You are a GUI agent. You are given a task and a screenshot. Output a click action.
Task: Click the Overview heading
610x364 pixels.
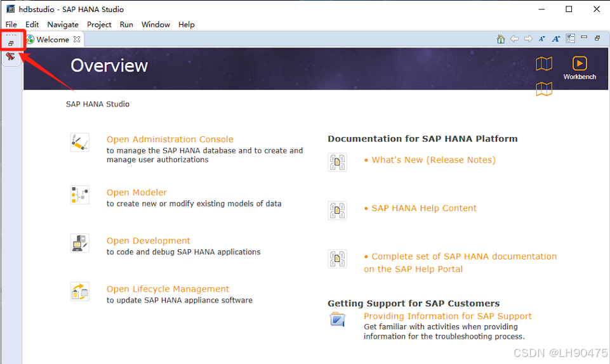pyautogui.click(x=109, y=66)
